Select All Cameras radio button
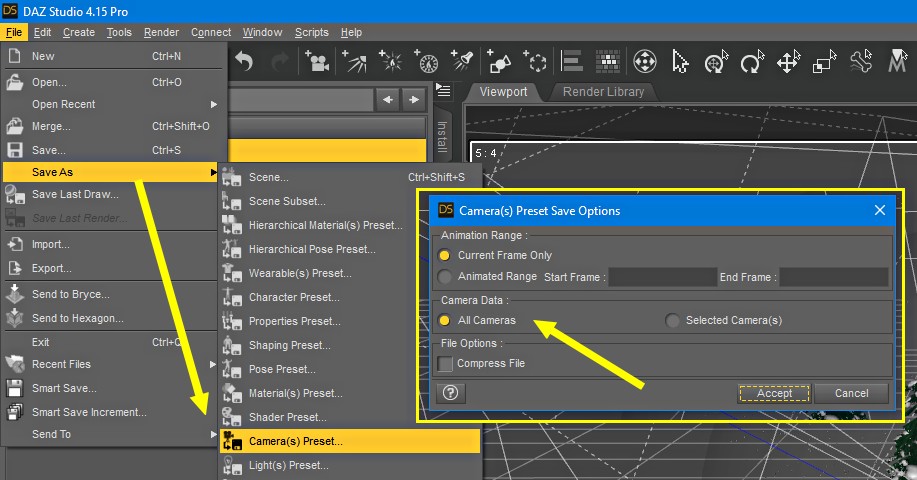The height and width of the screenshot is (480, 917). [444, 320]
